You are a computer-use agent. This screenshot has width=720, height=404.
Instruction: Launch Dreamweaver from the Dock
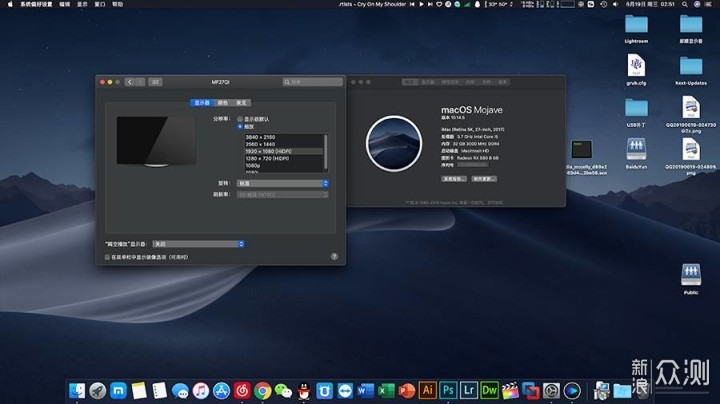pos(490,390)
